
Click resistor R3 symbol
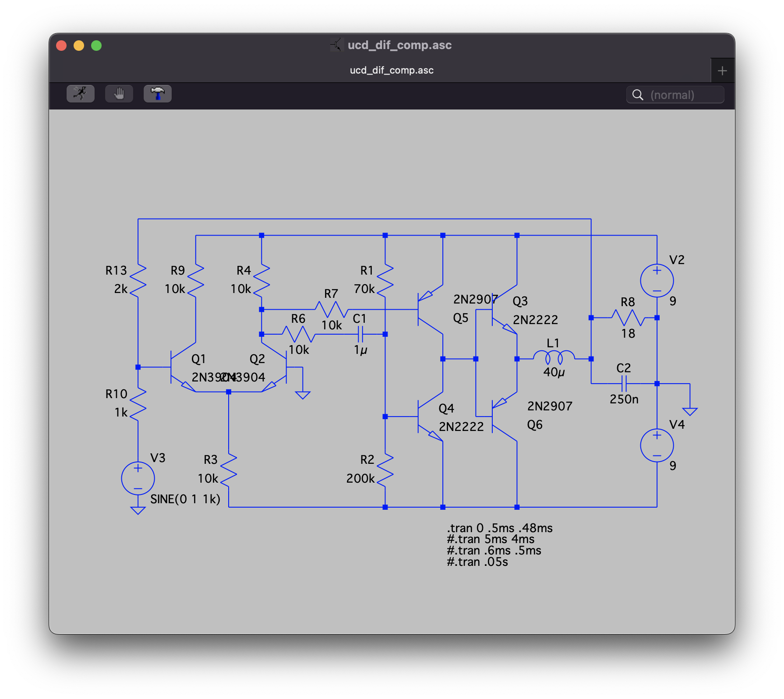[229, 470]
